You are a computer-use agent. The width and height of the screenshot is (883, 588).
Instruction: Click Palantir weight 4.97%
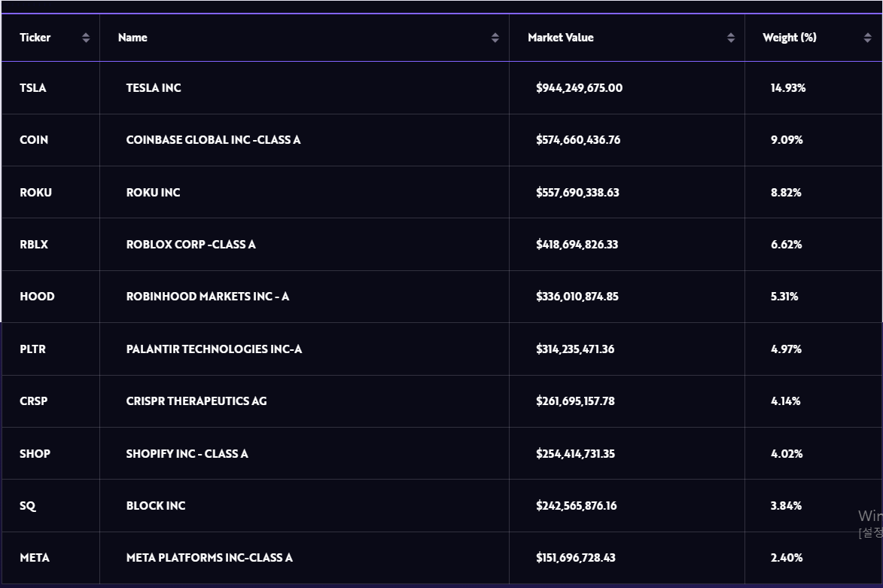click(786, 349)
